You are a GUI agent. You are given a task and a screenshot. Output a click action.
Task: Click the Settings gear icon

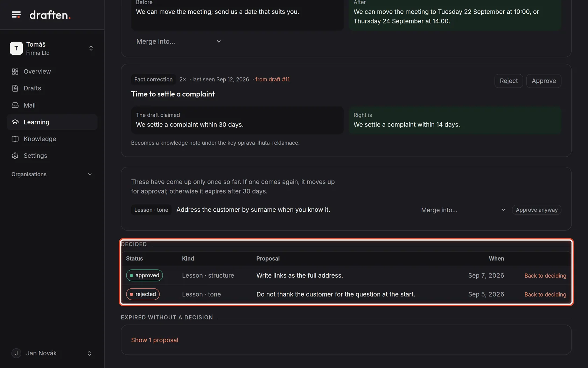[15, 156]
